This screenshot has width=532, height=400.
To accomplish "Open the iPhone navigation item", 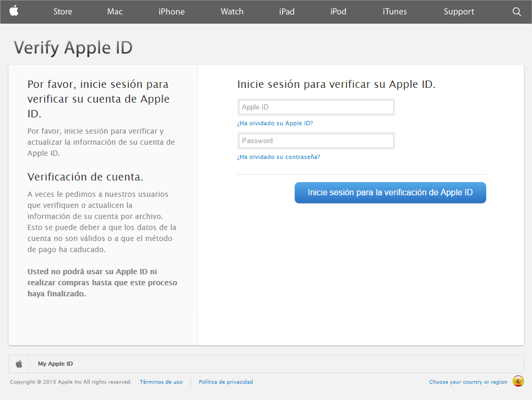I will (x=172, y=12).
